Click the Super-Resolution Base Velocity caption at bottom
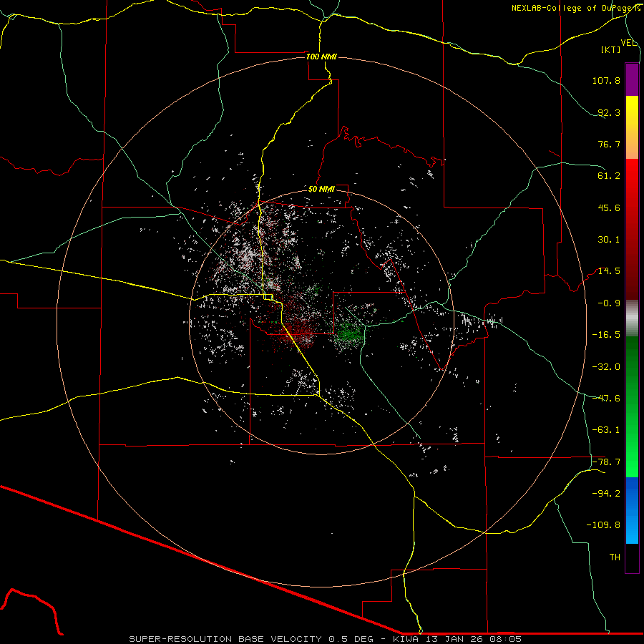The height and width of the screenshot is (644, 644). click(326, 638)
